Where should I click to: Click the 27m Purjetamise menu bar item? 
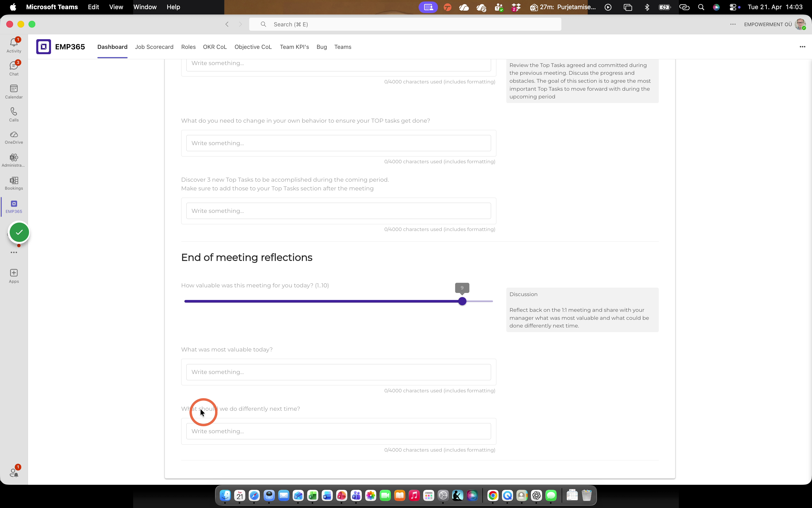tap(563, 7)
